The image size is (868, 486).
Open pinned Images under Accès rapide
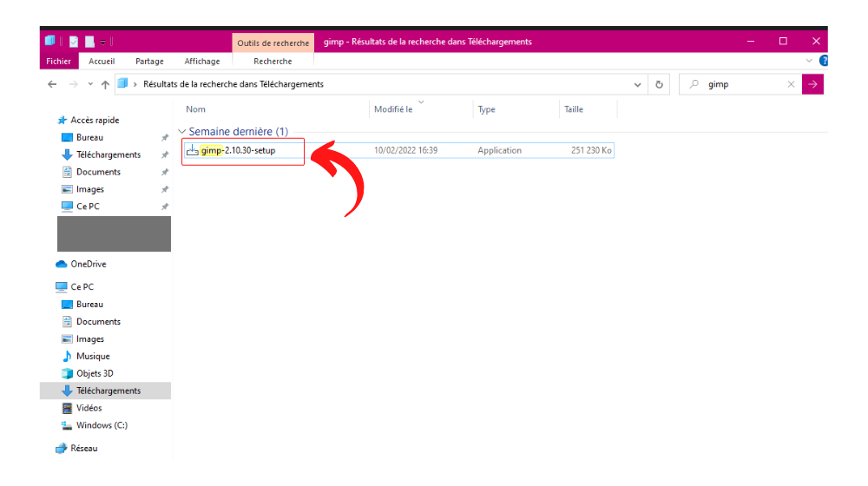click(90, 189)
